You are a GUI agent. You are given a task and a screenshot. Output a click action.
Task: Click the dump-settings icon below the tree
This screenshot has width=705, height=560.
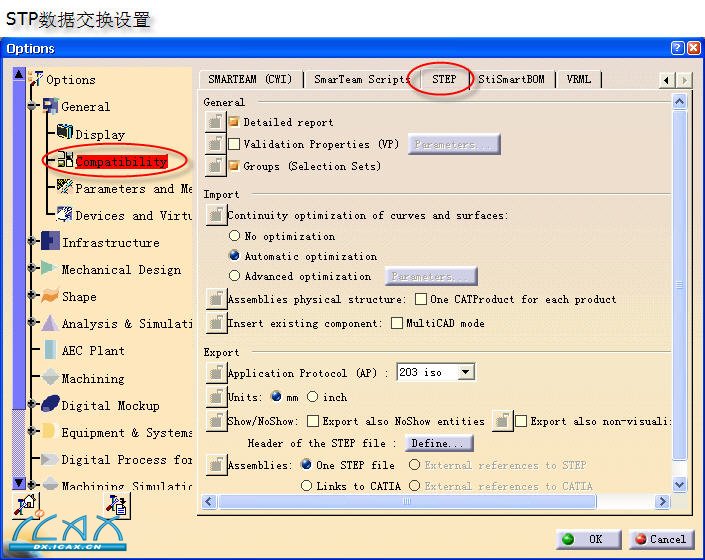(x=118, y=505)
